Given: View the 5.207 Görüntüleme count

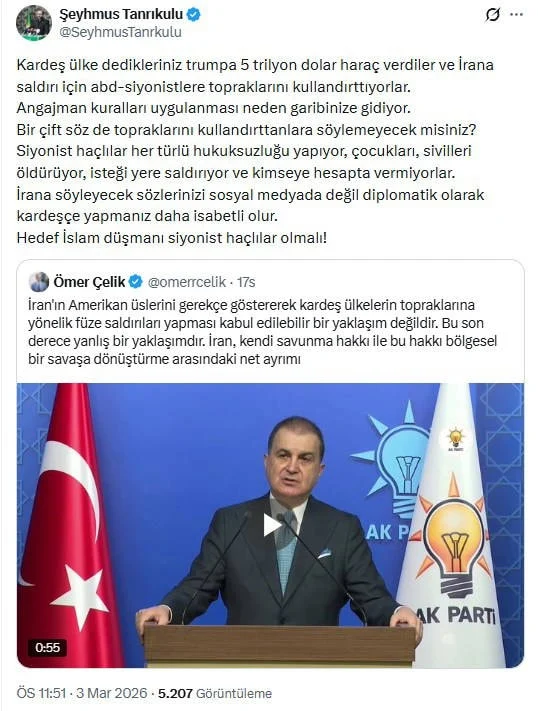Looking at the screenshot, I should click(215, 693).
